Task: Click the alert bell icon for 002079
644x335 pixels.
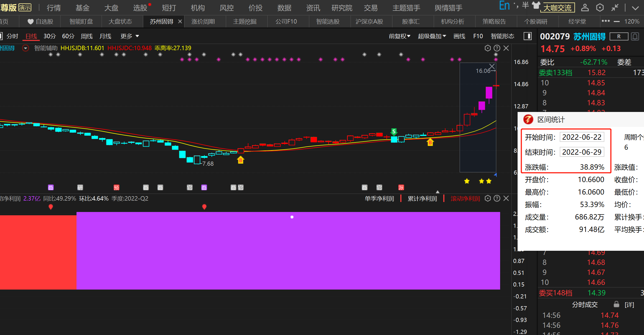Action: [635, 36]
